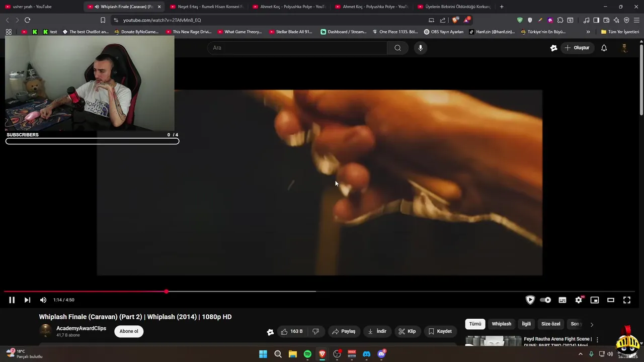
Task: Switch to Üyelerin Birbirini Öldürdüğü tab
Action: click(x=454, y=7)
